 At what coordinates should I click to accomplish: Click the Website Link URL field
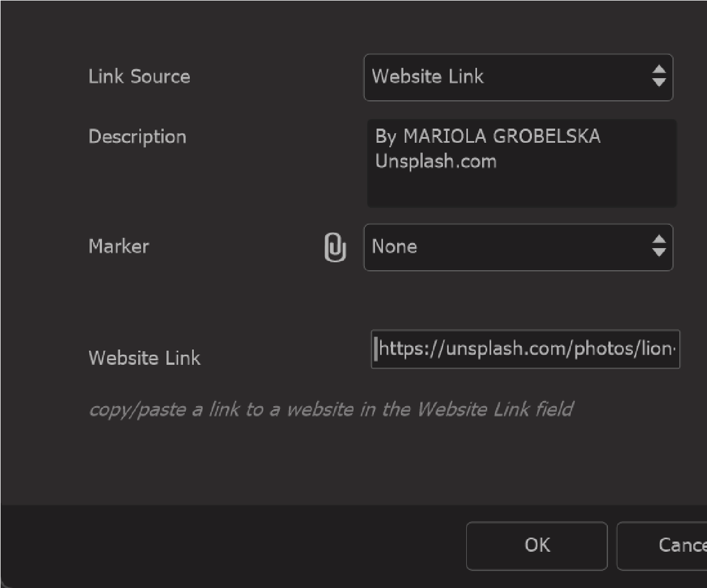coord(525,349)
